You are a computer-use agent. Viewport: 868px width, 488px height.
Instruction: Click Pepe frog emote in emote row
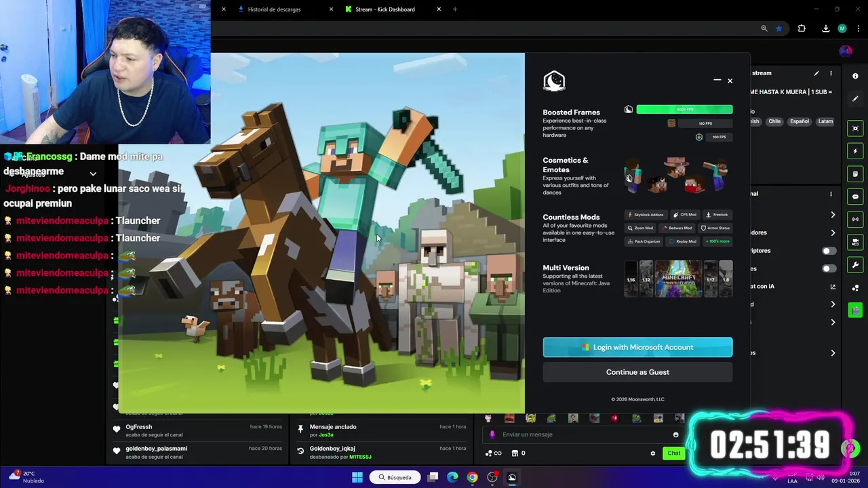click(551, 418)
